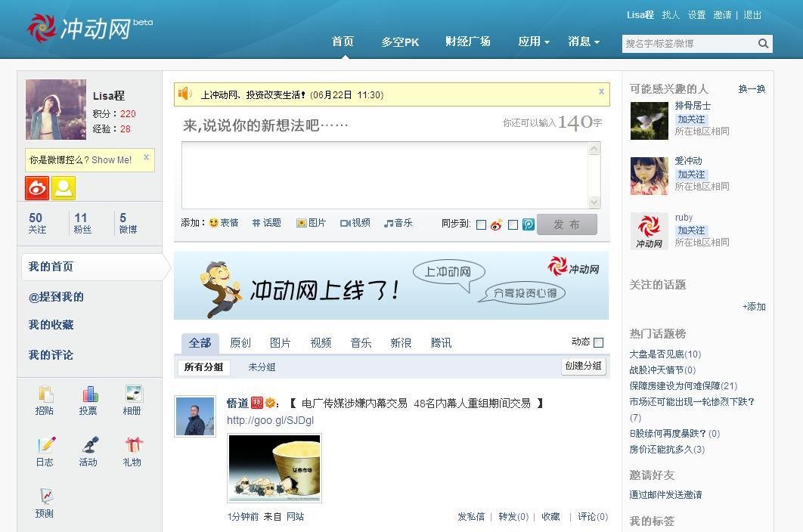803x532 pixels.
Task: Open the yellow contact icon in sidebar
Action: tap(64, 188)
